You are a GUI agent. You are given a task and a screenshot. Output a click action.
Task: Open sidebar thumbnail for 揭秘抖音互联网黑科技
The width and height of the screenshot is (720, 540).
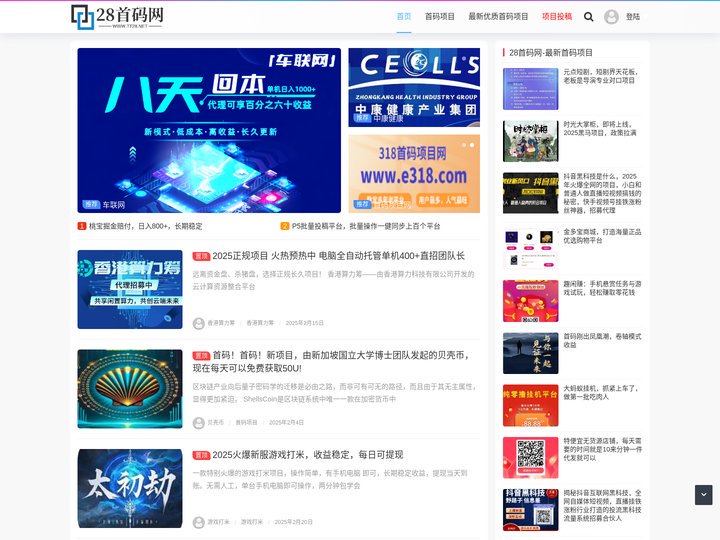click(530, 510)
